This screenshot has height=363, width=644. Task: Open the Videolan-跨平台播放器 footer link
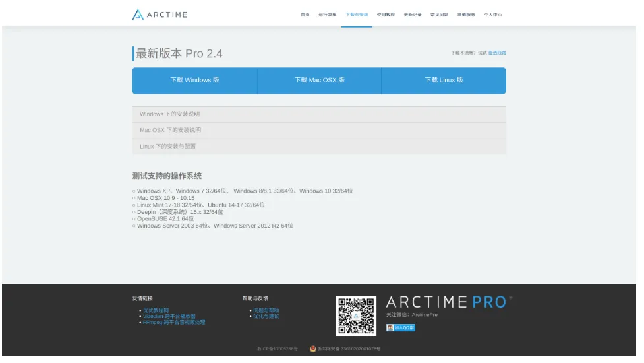point(169,317)
